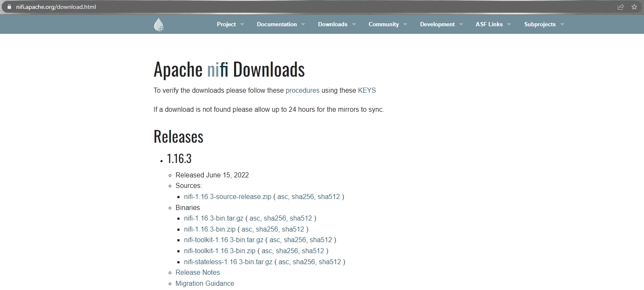Image resolution: width=644 pixels, height=290 pixels.
Task: Open the Release Notes link
Action: click(x=198, y=273)
